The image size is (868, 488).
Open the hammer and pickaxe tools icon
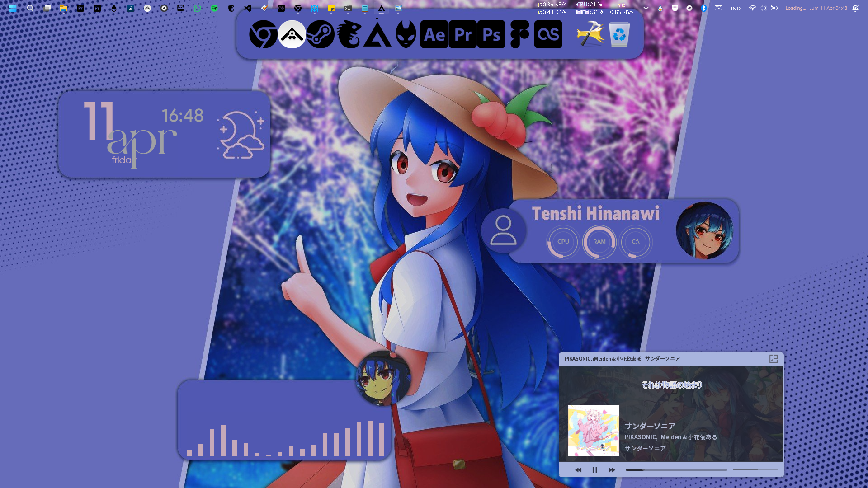tap(590, 34)
